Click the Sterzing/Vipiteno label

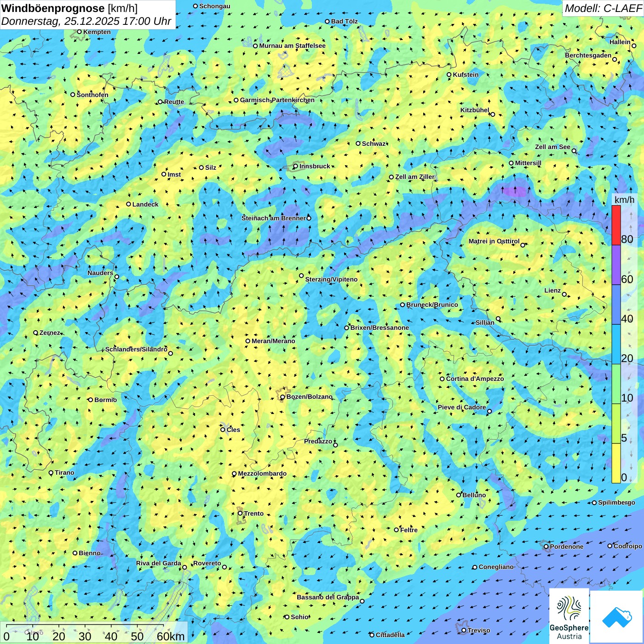tap(331, 279)
